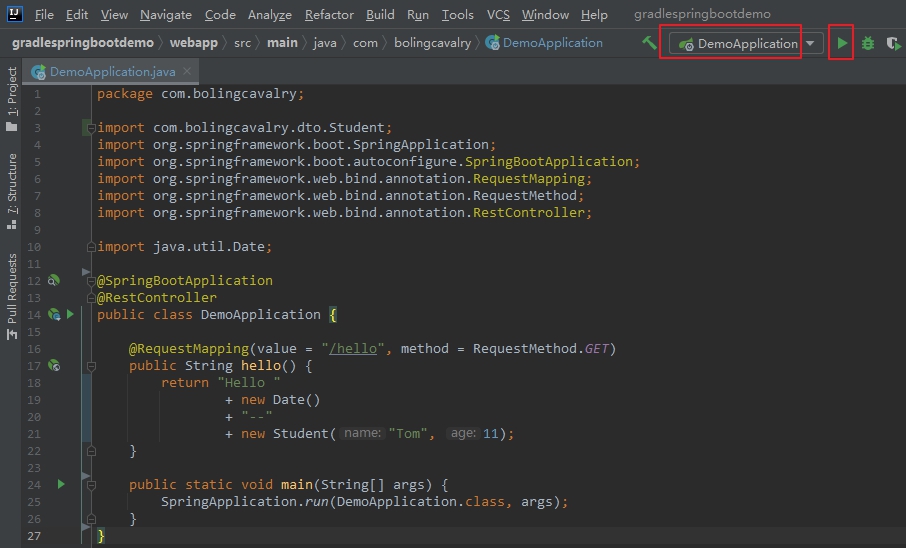Open the Tools menu
Viewport: 906px width, 548px height.
457,14
